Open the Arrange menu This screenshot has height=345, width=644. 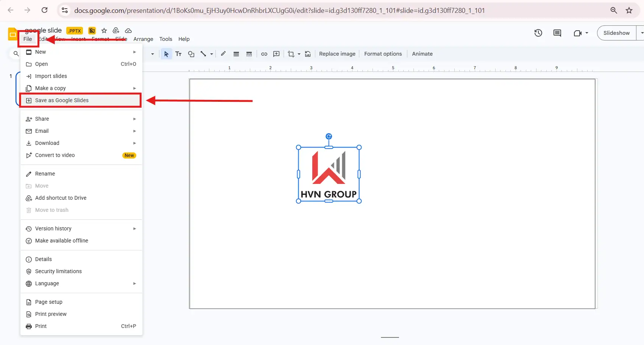point(143,39)
